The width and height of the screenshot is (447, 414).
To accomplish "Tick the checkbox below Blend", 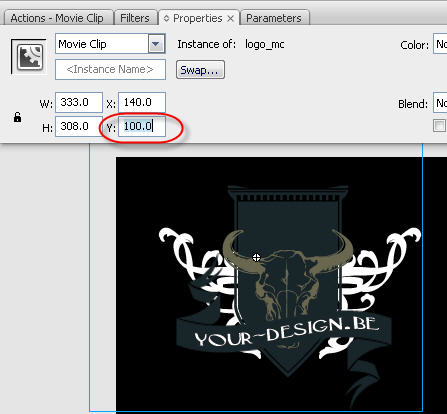I will [439, 126].
